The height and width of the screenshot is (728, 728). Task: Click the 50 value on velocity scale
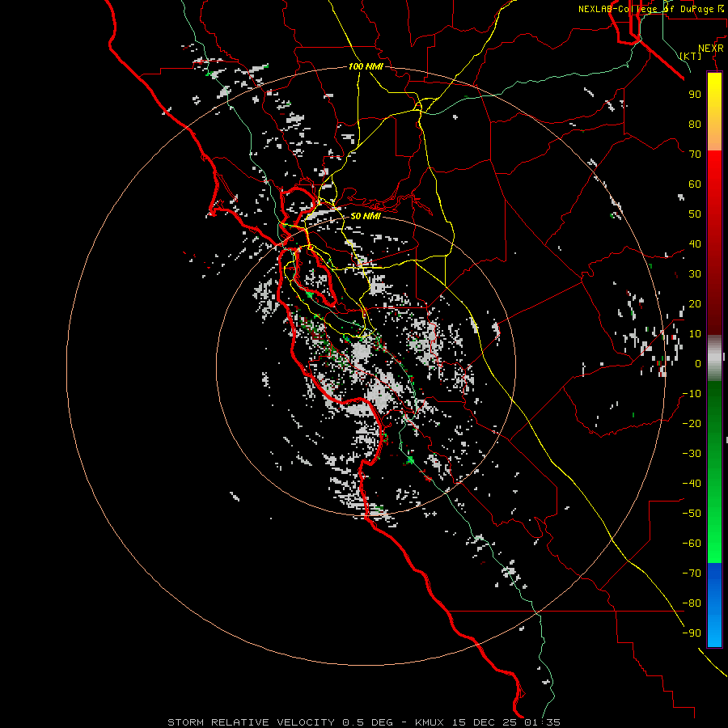click(x=695, y=214)
